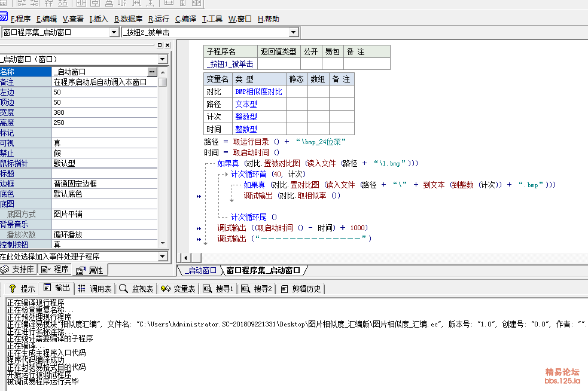Expand the _按钮2_被单击 subroutine dropdown
Screen dimensions: 588x391
click(x=294, y=33)
